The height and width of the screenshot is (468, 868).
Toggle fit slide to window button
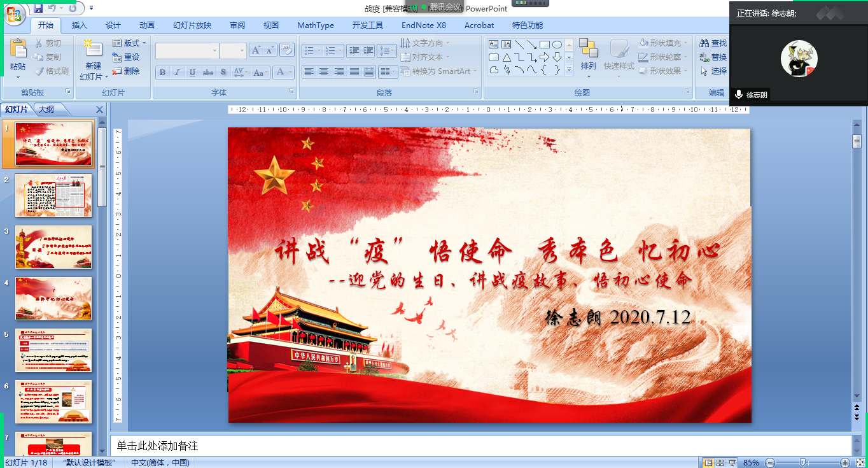tap(858, 462)
